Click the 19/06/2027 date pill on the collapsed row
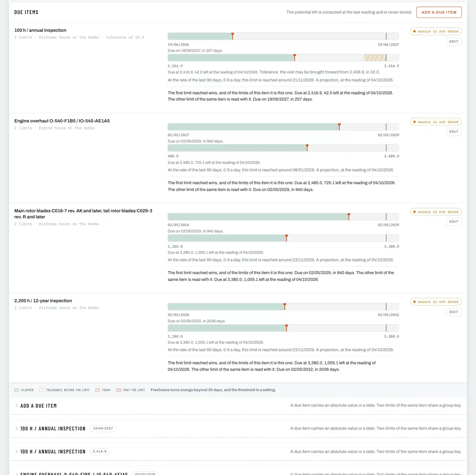 (103, 428)
